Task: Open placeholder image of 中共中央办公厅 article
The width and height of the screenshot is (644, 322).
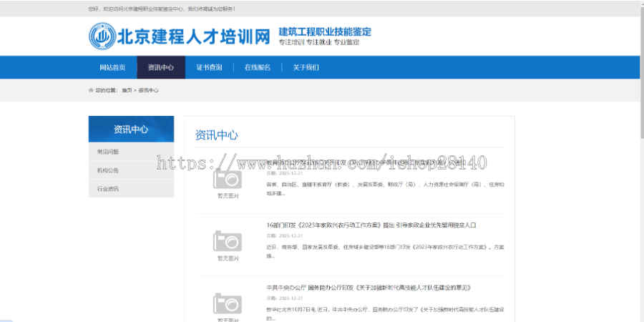Action: (x=228, y=307)
